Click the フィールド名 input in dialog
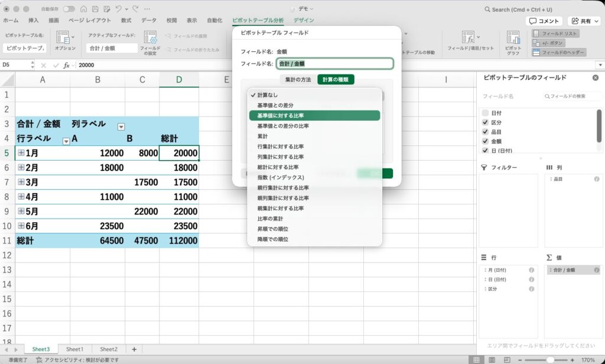 click(x=335, y=64)
